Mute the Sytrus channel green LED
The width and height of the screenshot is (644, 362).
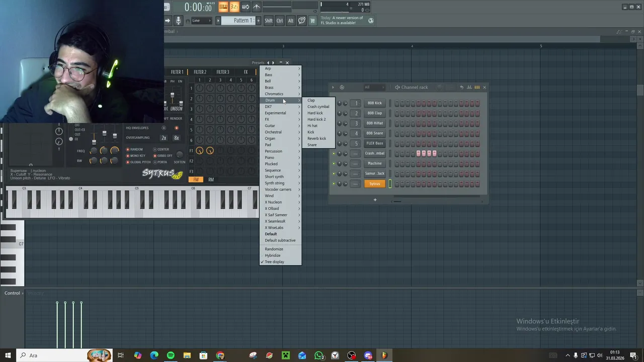(x=334, y=184)
